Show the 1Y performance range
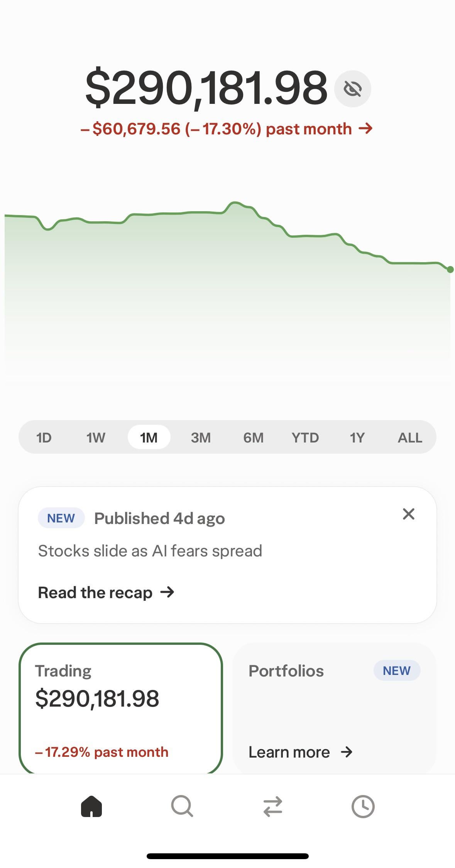 click(357, 437)
